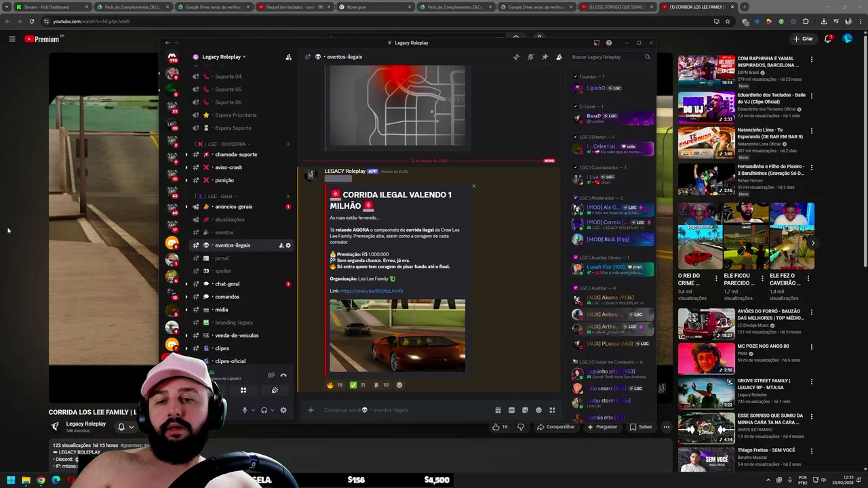Toggle headphone deafen in Discord user panel
The height and width of the screenshot is (488, 868).
[x=264, y=410]
